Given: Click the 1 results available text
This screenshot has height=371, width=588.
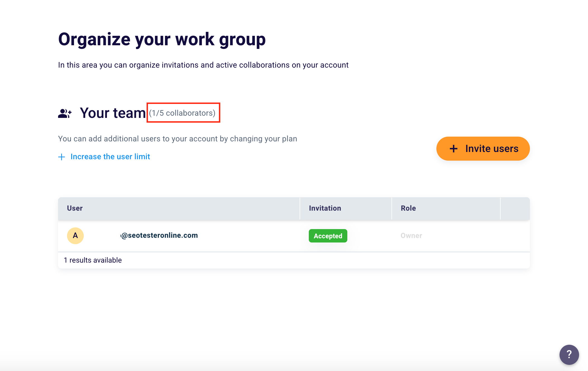Looking at the screenshot, I should click(x=93, y=260).
